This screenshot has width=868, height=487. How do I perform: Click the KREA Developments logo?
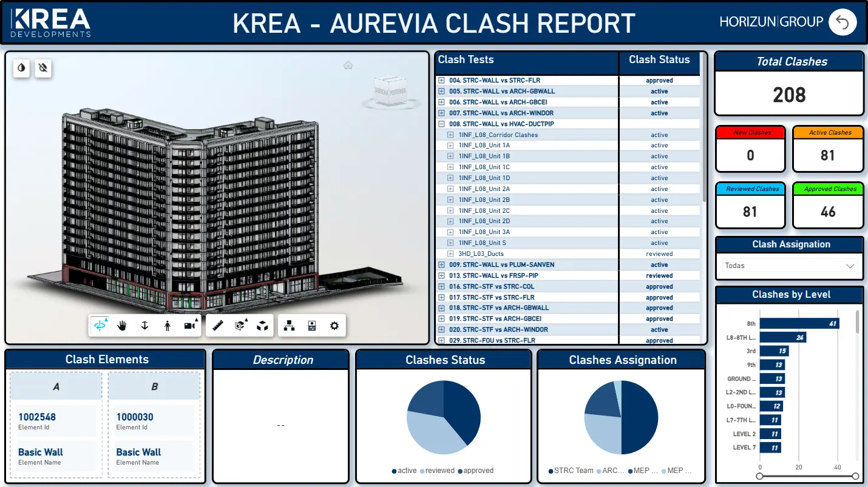50,22
